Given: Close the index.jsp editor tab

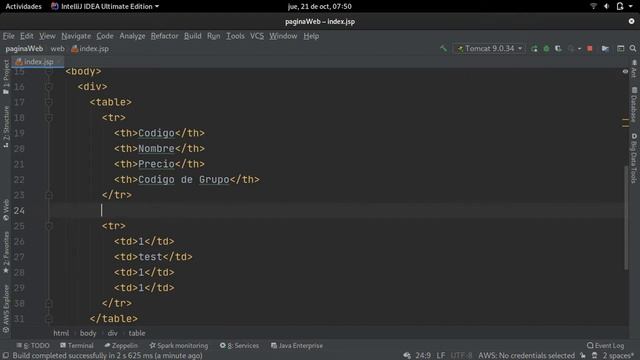Looking at the screenshot, I should 60,62.
